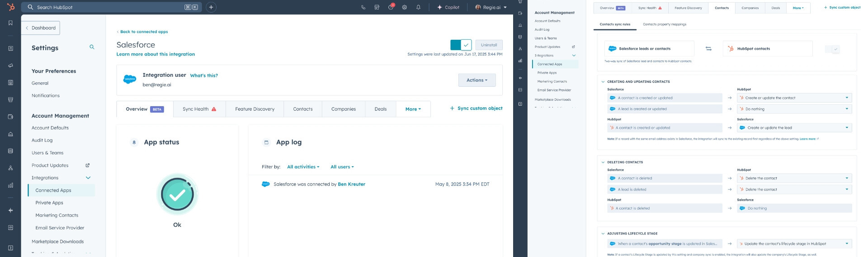The height and width of the screenshot is (257, 868).
Task: Open the bookmarks icon in left nav
Action: 11,23
